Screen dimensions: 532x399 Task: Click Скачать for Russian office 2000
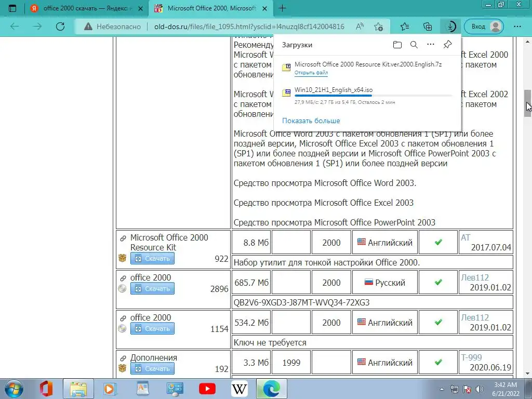[153, 289]
